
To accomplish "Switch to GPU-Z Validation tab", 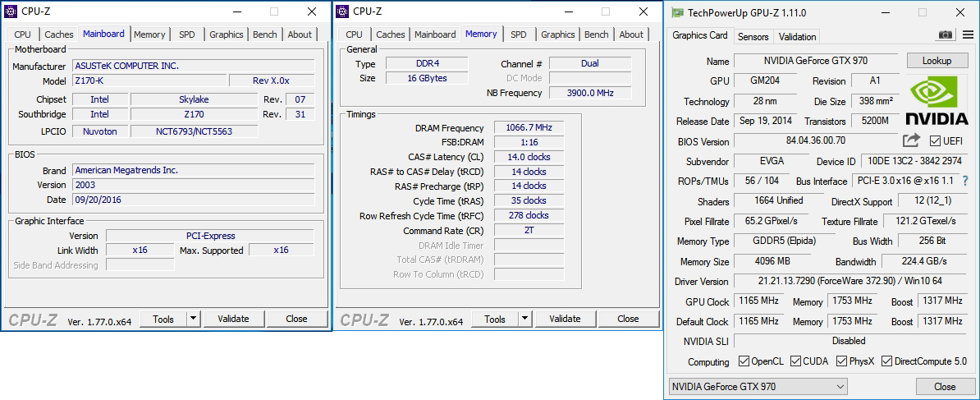I will [797, 36].
